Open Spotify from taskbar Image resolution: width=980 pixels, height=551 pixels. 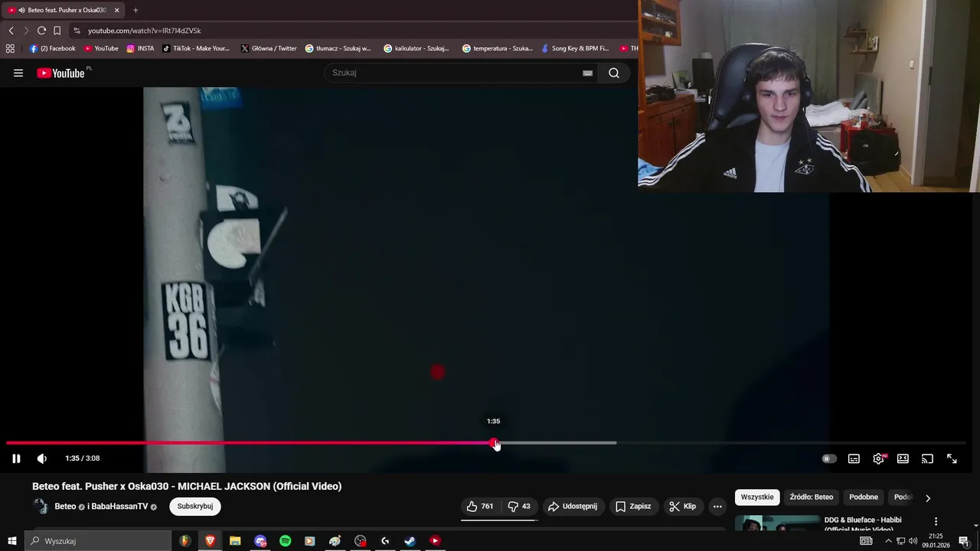point(285,541)
